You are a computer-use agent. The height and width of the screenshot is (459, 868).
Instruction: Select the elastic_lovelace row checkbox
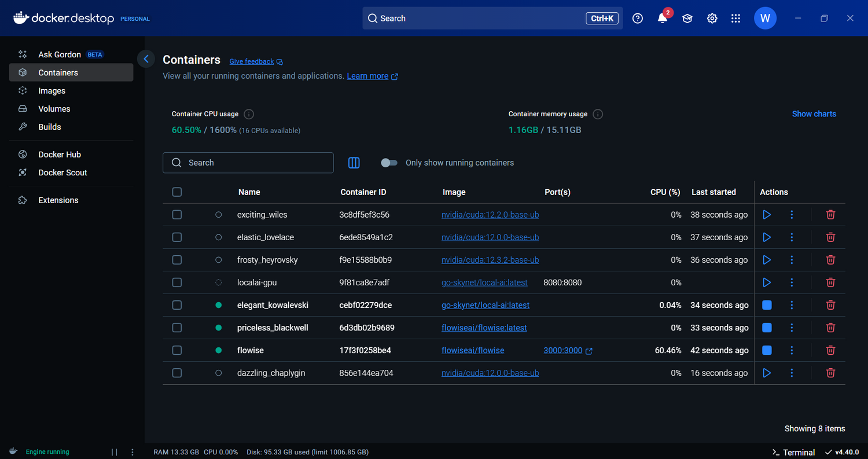177,237
